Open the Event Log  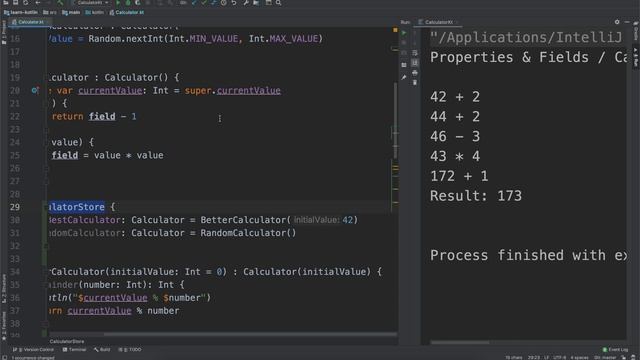pos(615,349)
